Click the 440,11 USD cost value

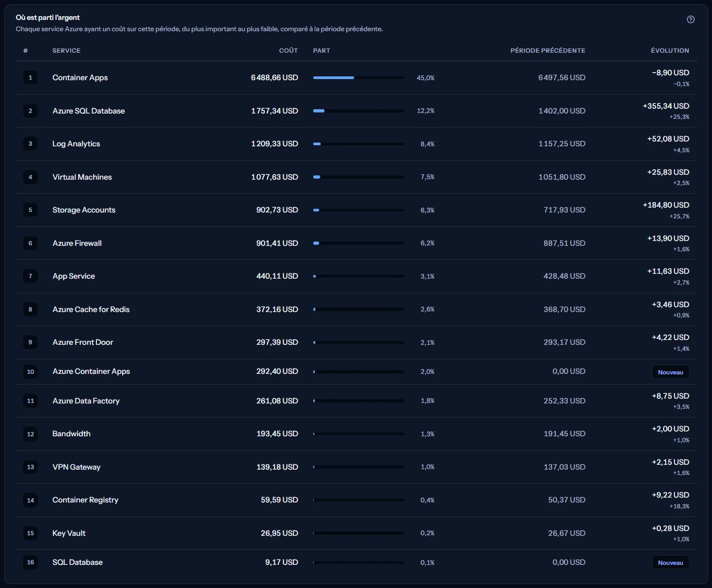coord(277,276)
